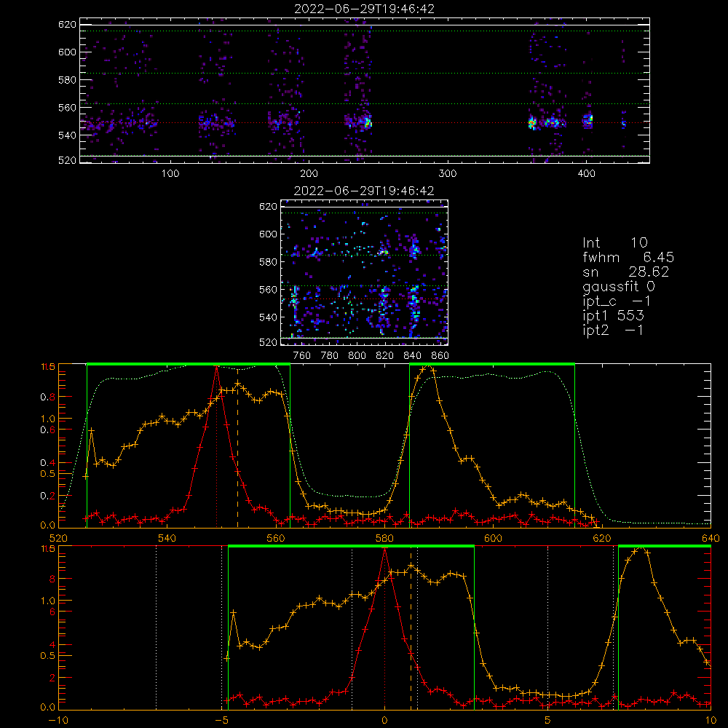Click the red peak apex in the bottom plot
Image resolution: width=728 pixels, height=728 pixels.
click(x=384, y=549)
